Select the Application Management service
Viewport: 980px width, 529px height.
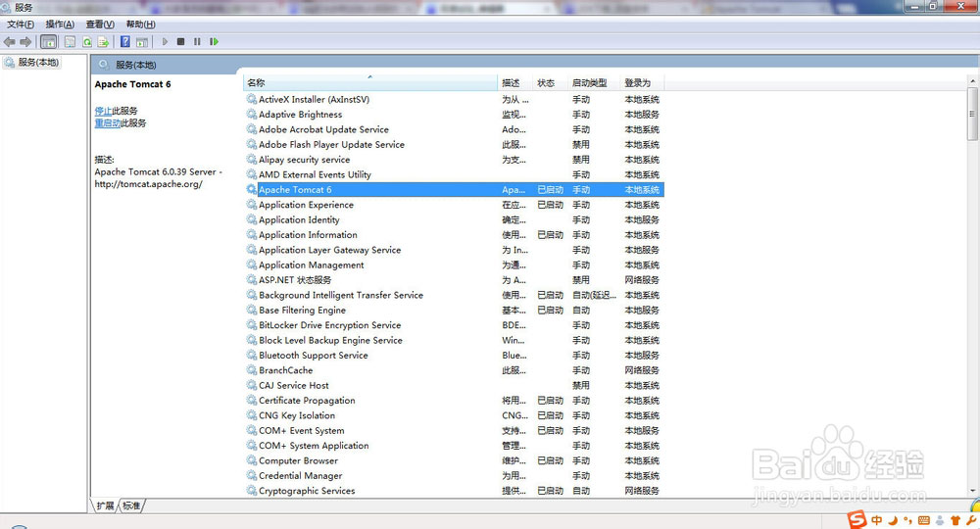pyautogui.click(x=454, y=264)
